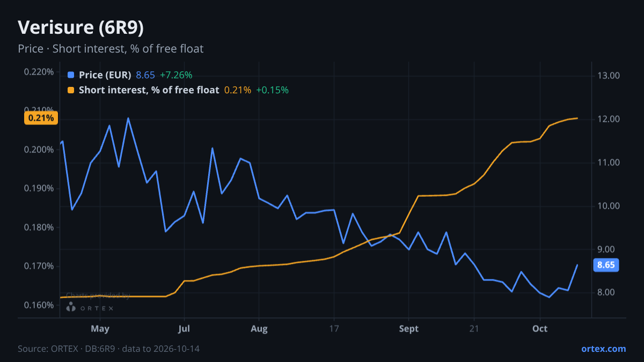Image resolution: width=644 pixels, height=362 pixels.
Task: Click the 17 x-axis date label
Action: 334,329
